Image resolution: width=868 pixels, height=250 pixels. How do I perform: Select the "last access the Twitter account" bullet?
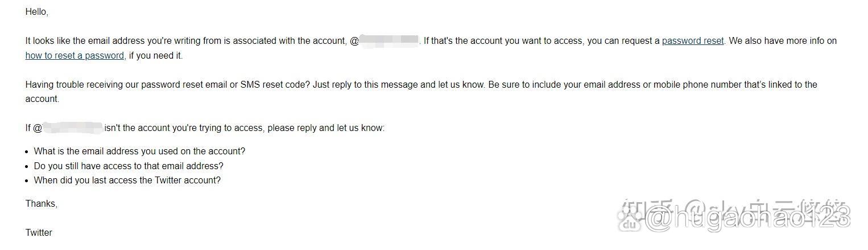127,181
